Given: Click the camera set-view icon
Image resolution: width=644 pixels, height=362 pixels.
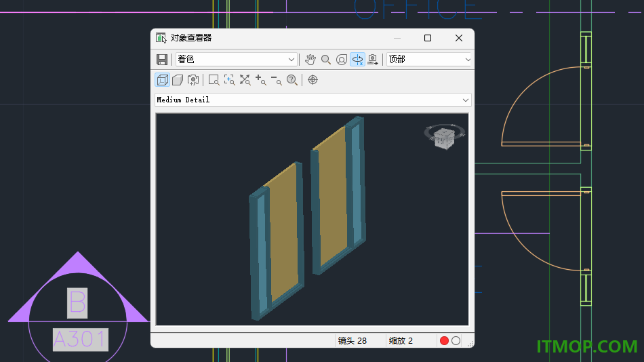Looking at the screenshot, I should [x=373, y=60].
